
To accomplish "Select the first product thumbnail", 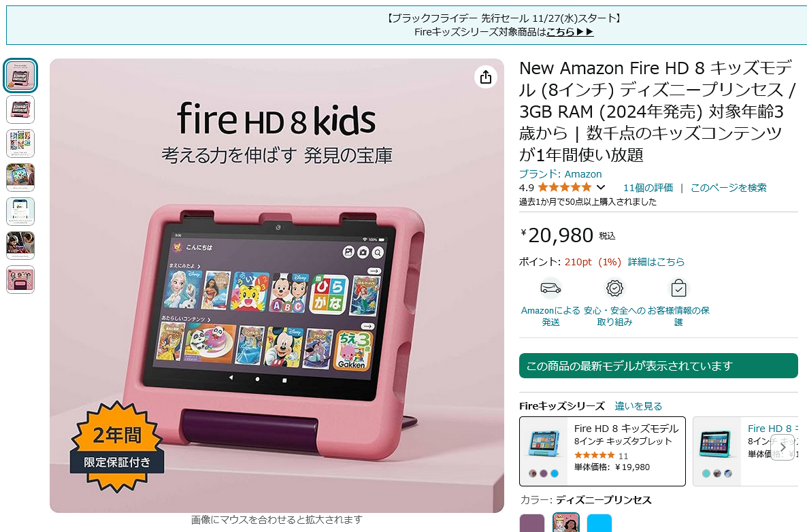I will click(20, 76).
